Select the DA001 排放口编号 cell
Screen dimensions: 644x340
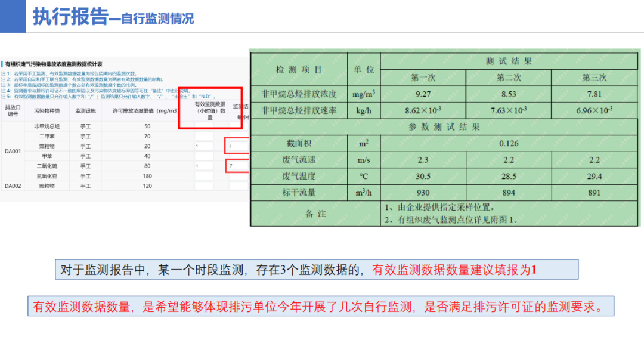13,151
